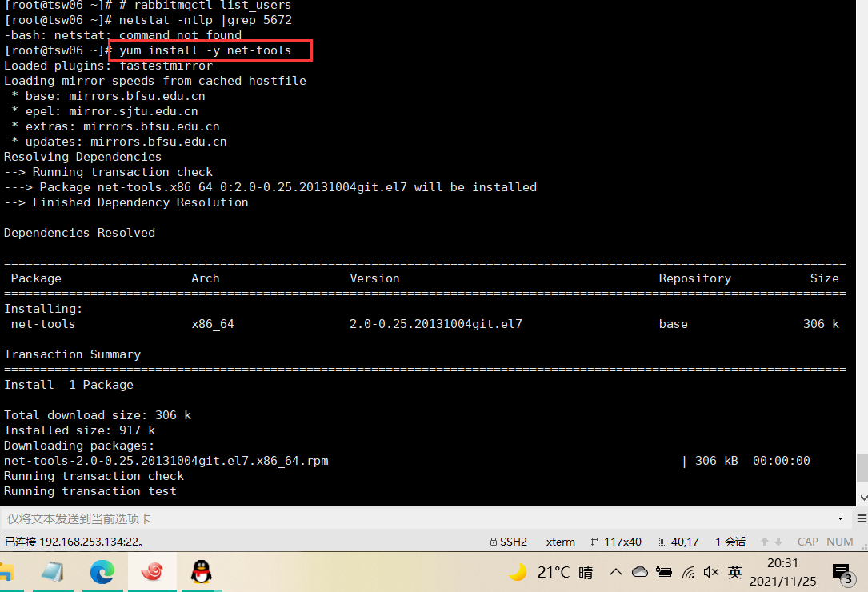Click the 'Finished Dependency Resolution' line
This screenshot has width=868, height=592.
(x=126, y=202)
